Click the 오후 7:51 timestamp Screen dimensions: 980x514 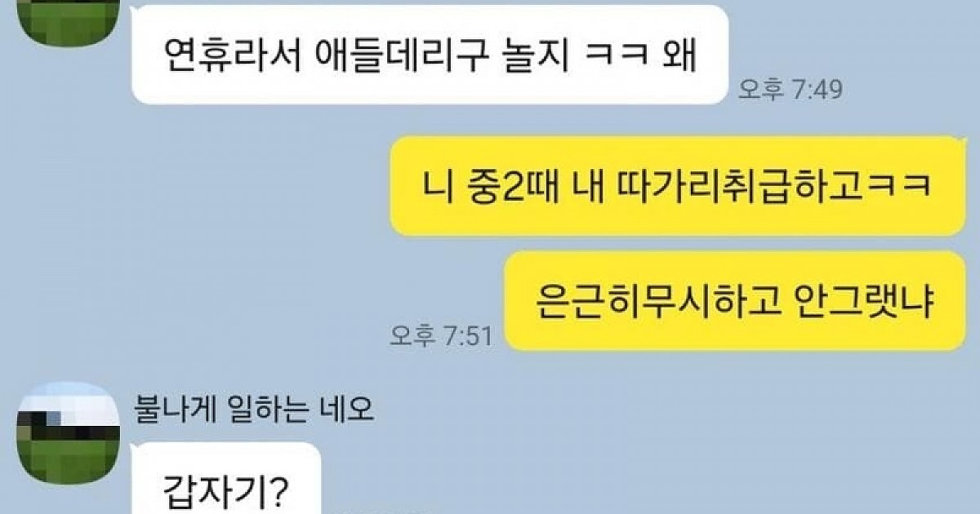point(440,336)
